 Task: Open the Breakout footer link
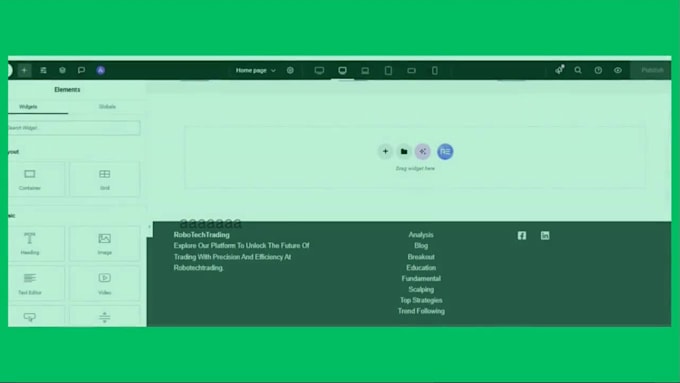coord(421,257)
